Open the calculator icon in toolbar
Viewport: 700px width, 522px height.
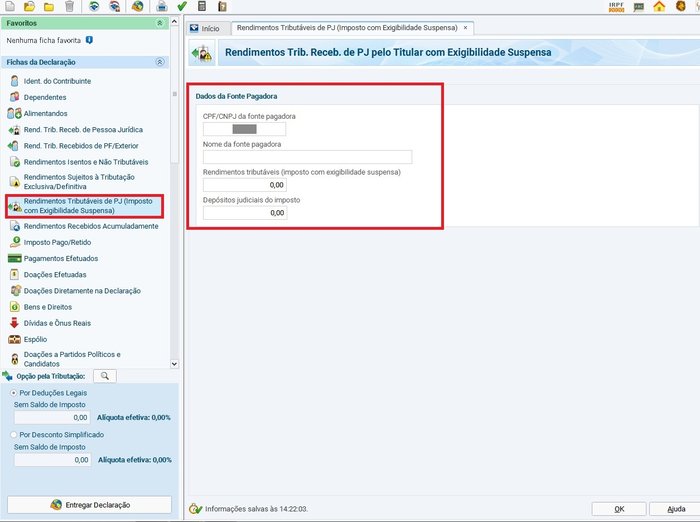(x=203, y=6)
